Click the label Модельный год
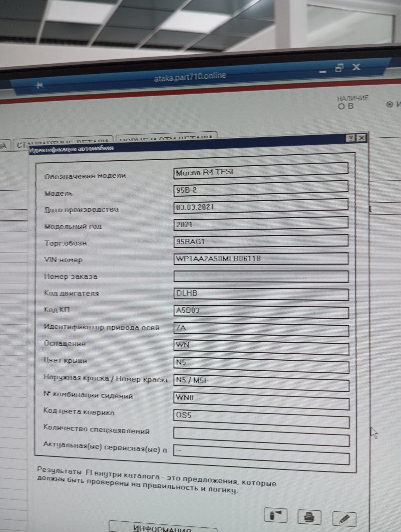This screenshot has height=532, width=401. [x=73, y=226]
